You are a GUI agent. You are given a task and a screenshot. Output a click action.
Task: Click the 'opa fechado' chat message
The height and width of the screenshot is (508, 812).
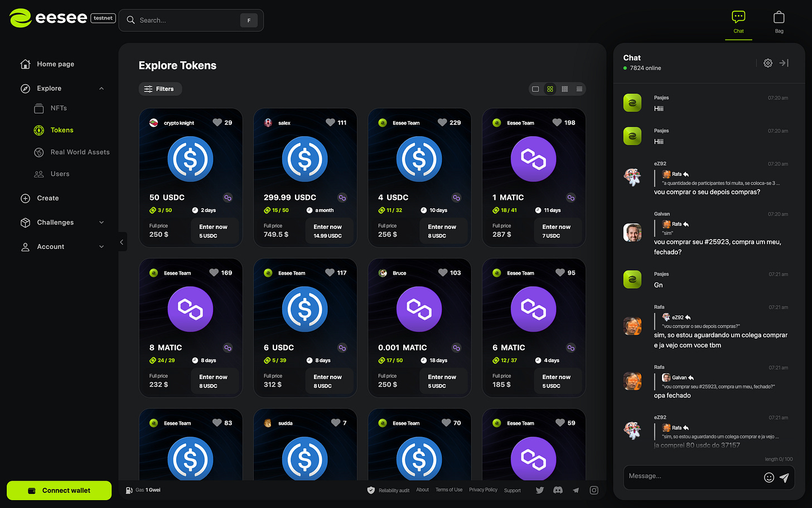click(672, 395)
